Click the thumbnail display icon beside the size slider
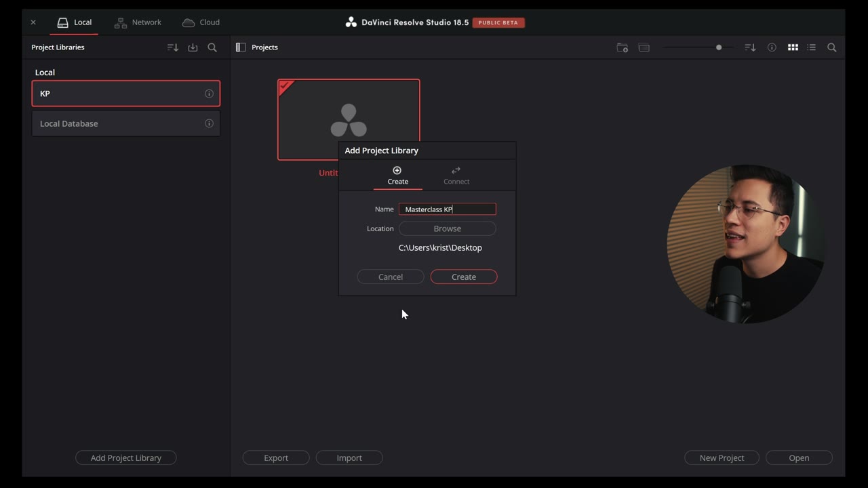 644,47
